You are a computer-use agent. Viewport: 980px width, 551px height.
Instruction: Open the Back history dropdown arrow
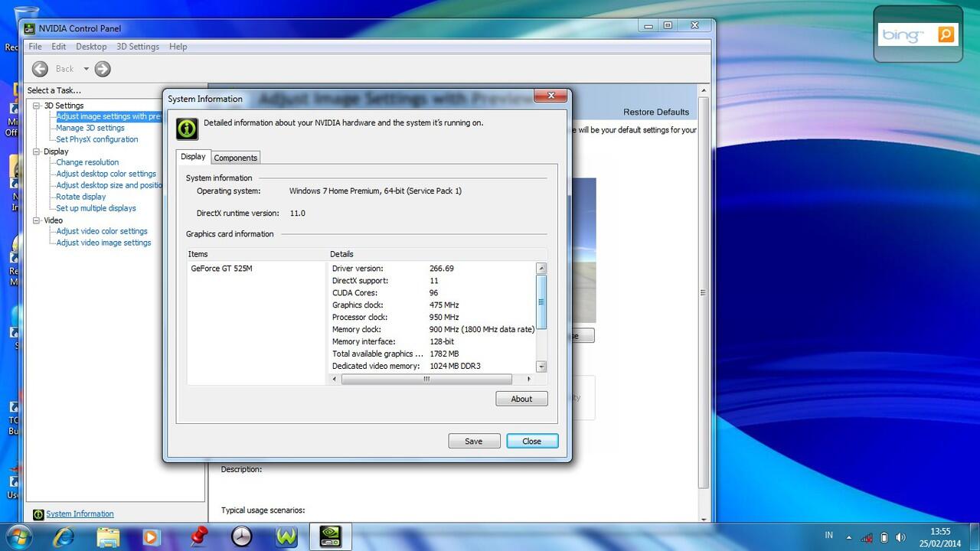point(86,69)
